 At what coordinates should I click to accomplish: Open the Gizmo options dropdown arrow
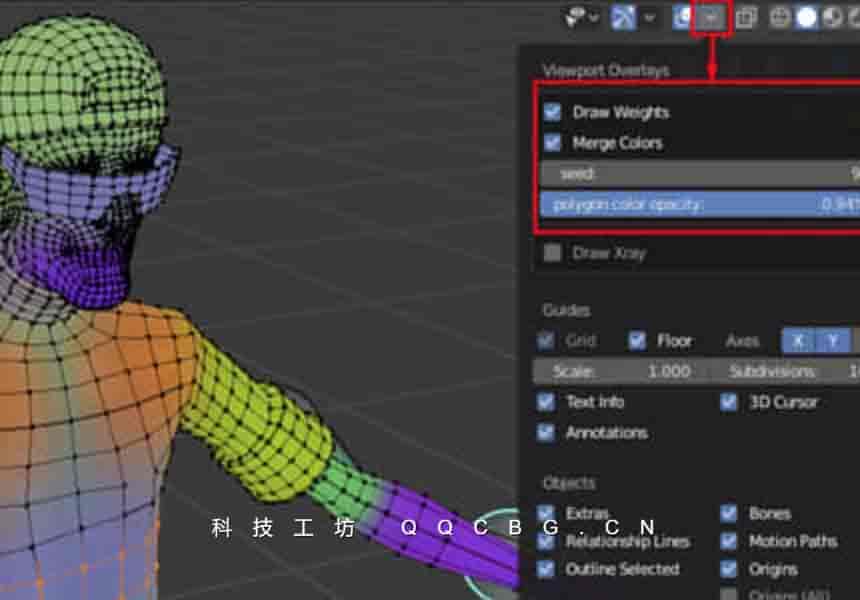650,17
